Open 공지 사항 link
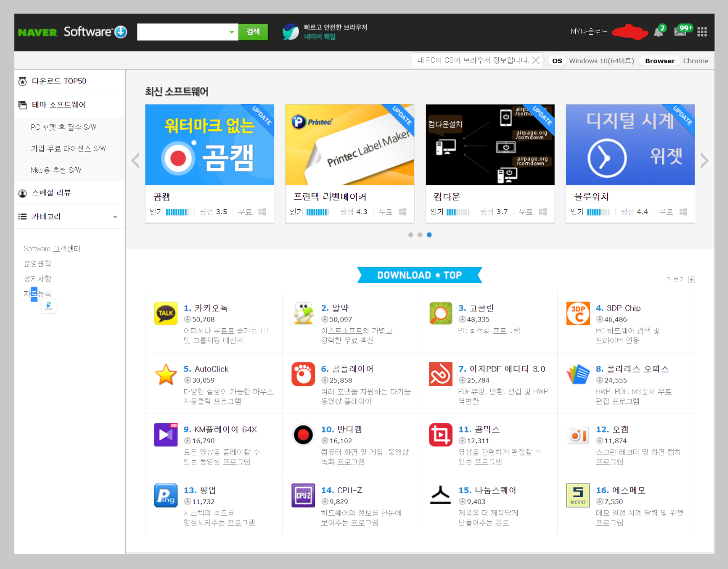The width and height of the screenshot is (728, 569). click(x=37, y=279)
